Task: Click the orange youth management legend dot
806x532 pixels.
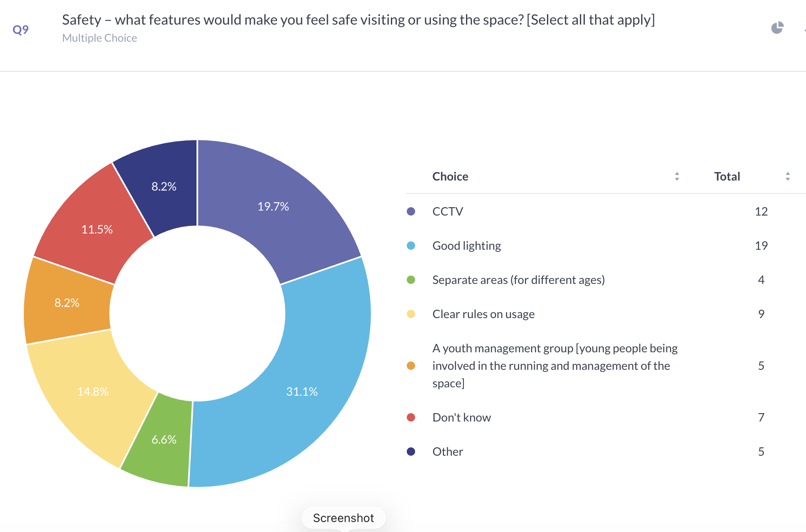Action: pyautogui.click(x=411, y=366)
